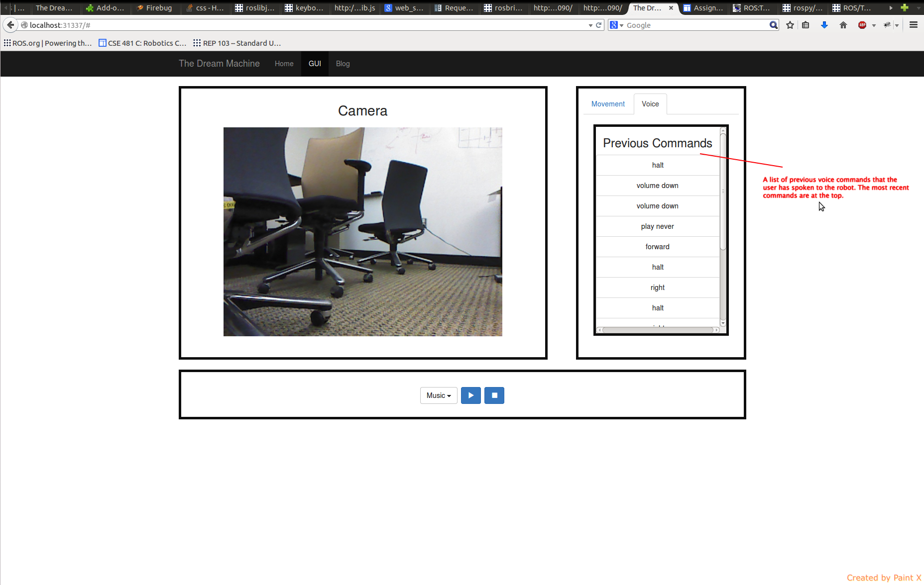Click the camera feed image
Screen dimensions: 924x585
(x=362, y=232)
